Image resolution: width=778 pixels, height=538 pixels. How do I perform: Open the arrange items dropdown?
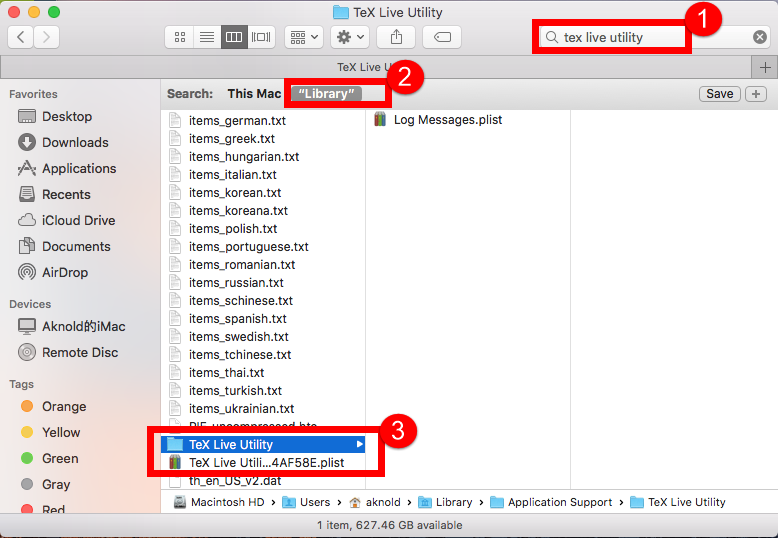point(303,37)
